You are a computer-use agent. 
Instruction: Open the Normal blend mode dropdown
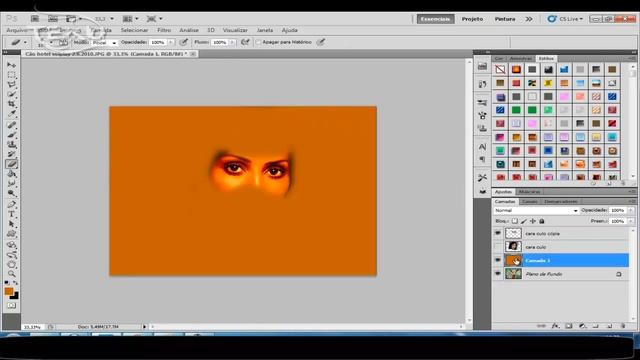(536, 210)
